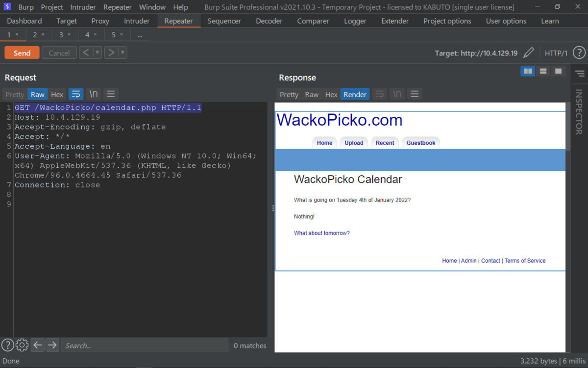Add new Repeater tab with ellipsis
The height and width of the screenshot is (368, 588).
(140, 35)
